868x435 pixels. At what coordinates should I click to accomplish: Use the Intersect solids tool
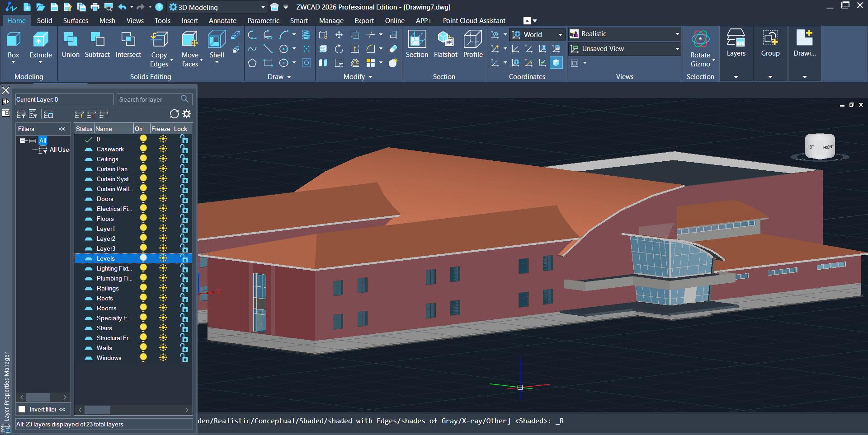tap(128, 45)
